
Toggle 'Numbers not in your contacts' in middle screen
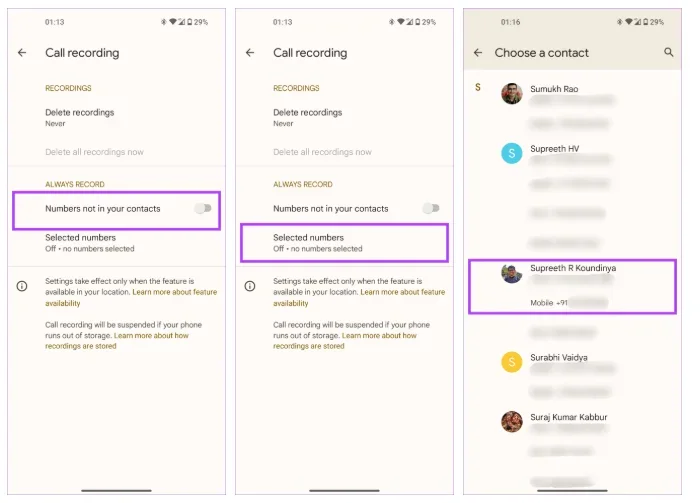(431, 208)
